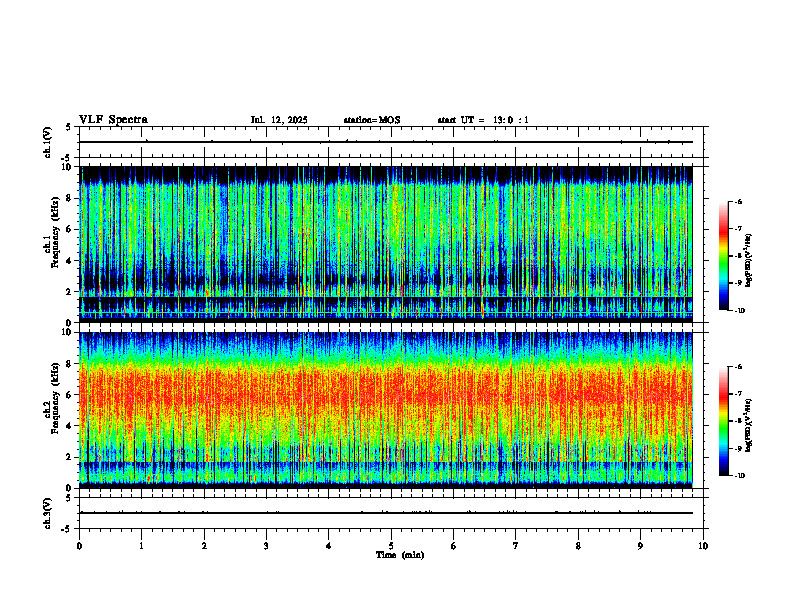Click the ch.3 voltage waveform strip
Viewport: 792px width, 612px height.
(x=391, y=513)
